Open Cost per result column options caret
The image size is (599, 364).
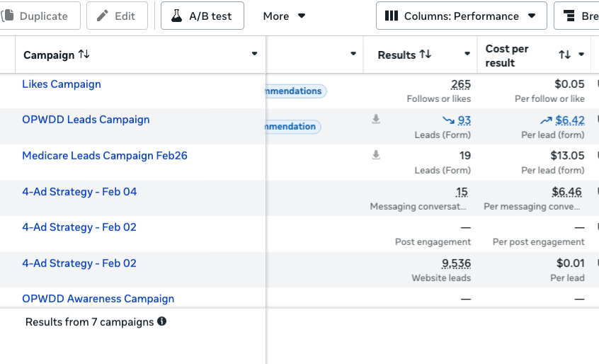(581, 55)
